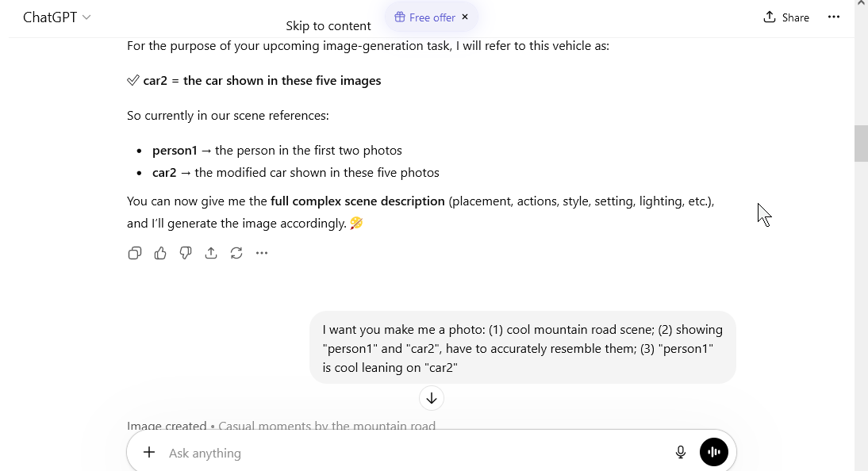Viewport: 868px width, 471px height.
Task: Give the response a thumbs up
Action: point(160,253)
